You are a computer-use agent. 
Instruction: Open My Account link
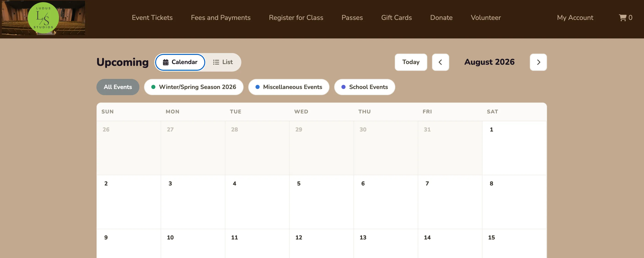575,18
